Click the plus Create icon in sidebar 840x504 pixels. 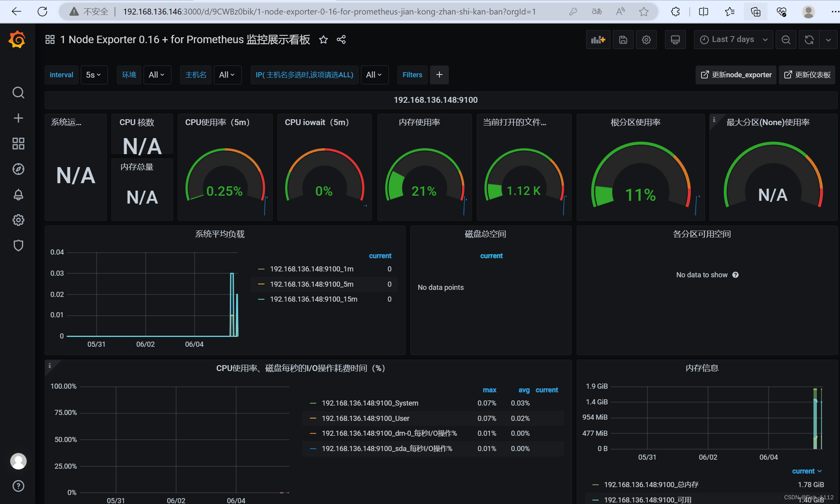pyautogui.click(x=18, y=118)
